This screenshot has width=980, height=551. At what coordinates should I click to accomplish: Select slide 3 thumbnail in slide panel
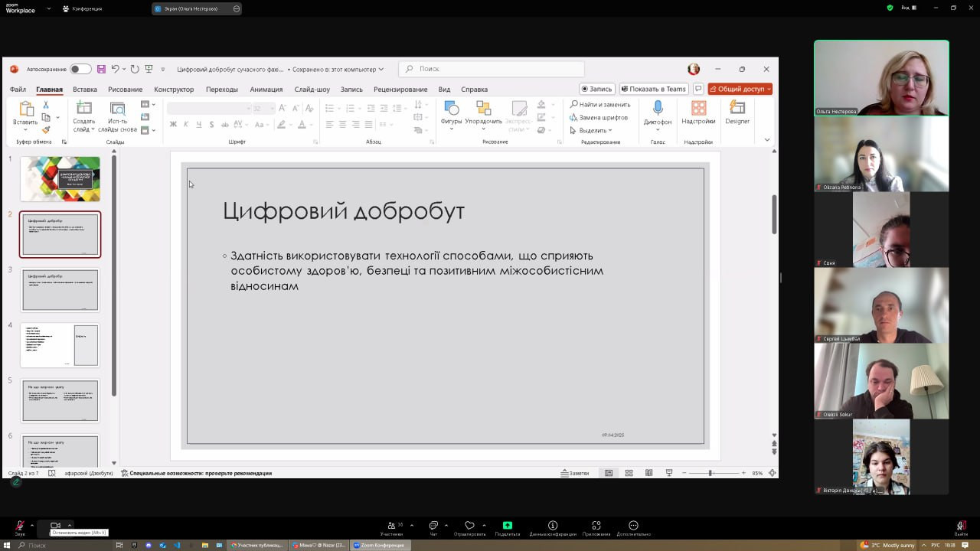60,290
